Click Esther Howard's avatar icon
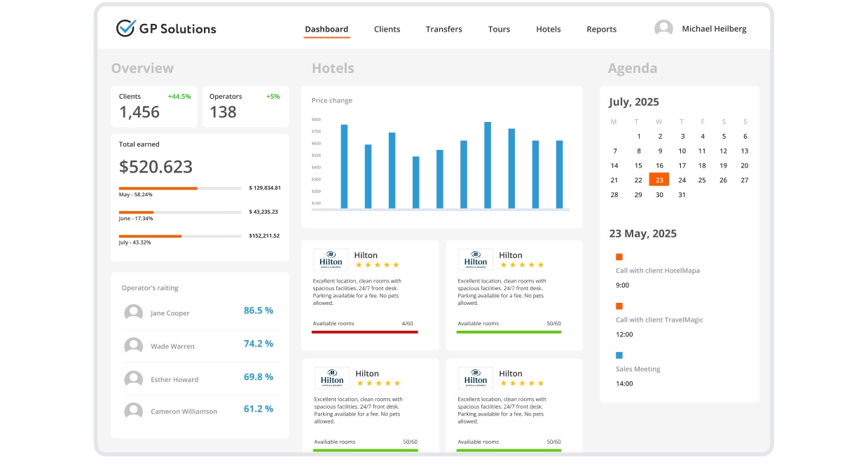The image size is (868, 469). (133, 379)
